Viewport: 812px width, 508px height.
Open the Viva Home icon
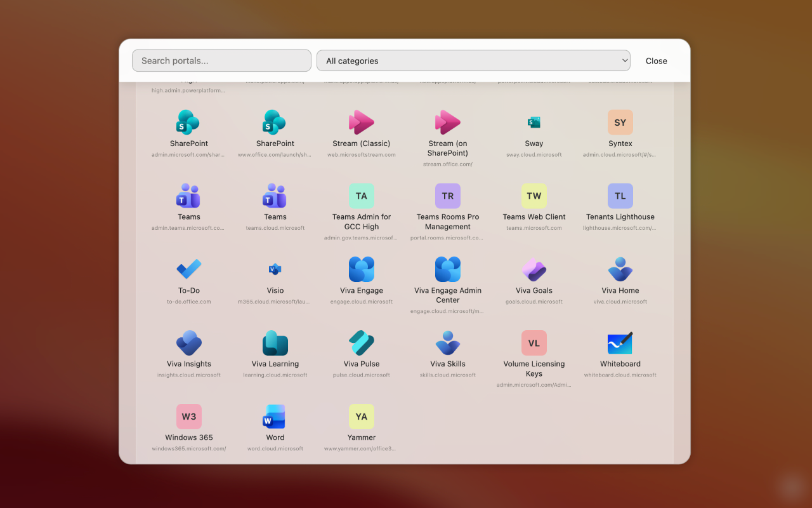pos(620,270)
